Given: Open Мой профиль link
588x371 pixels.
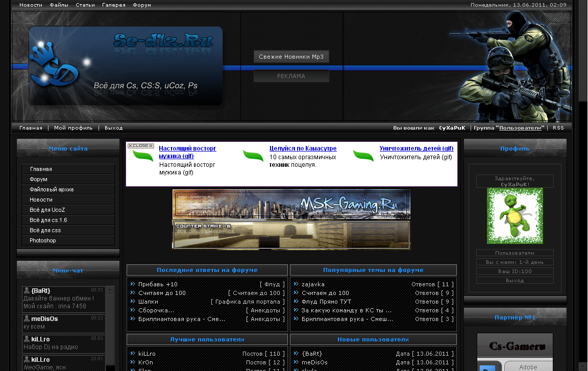Looking at the screenshot, I should (73, 128).
